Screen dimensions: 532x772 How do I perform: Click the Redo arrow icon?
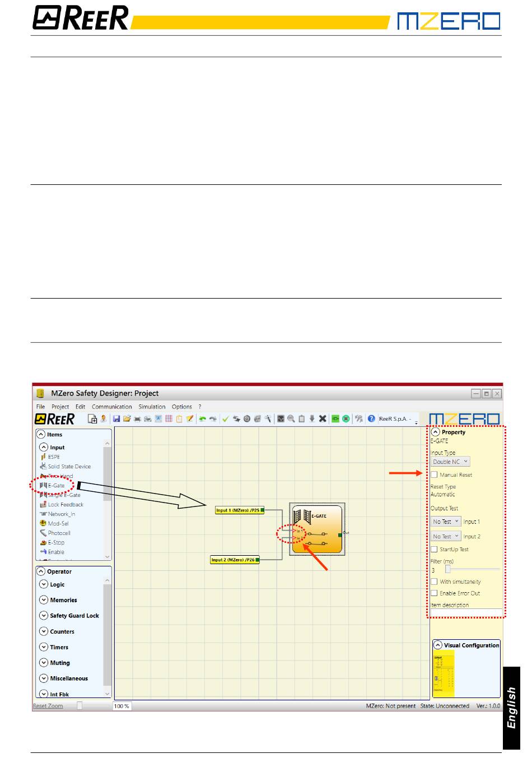click(x=213, y=418)
